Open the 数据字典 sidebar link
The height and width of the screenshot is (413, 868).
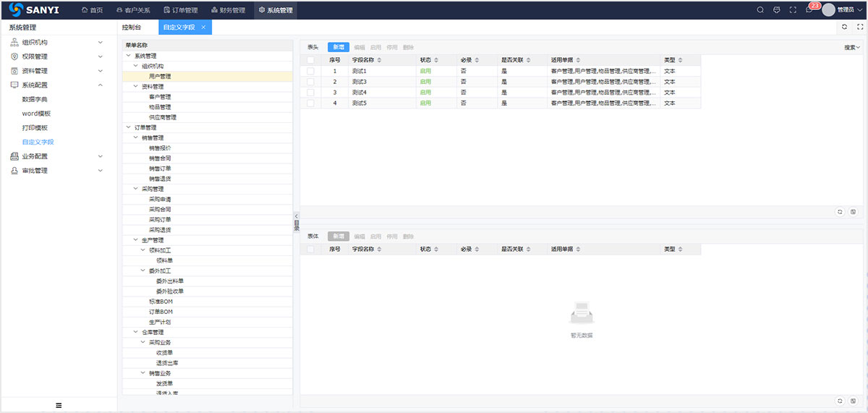point(35,99)
